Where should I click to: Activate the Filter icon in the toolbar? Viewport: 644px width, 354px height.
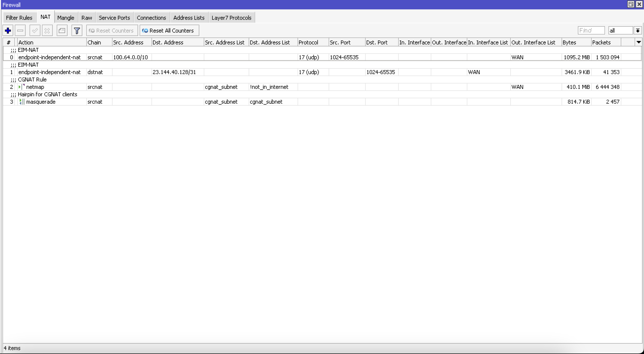(76, 30)
